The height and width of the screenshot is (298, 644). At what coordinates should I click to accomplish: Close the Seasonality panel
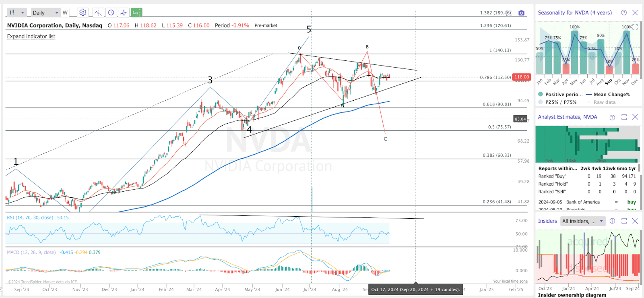point(635,12)
